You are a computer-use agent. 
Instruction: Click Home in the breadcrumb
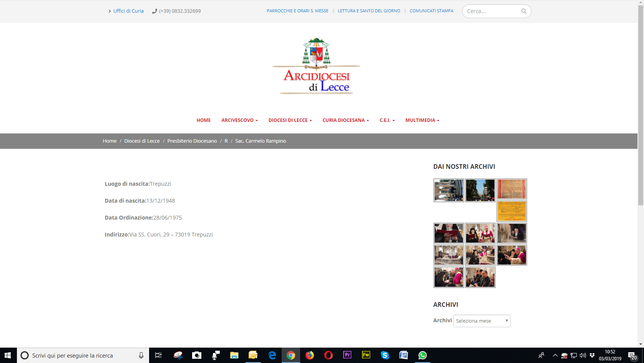(110, 141)
